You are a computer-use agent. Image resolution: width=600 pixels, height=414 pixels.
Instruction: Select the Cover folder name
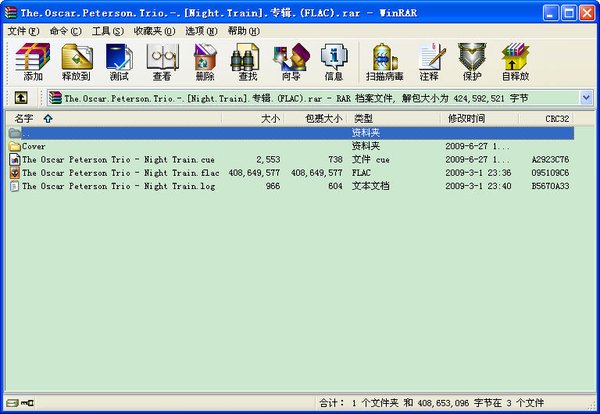(x=34, y=146)
